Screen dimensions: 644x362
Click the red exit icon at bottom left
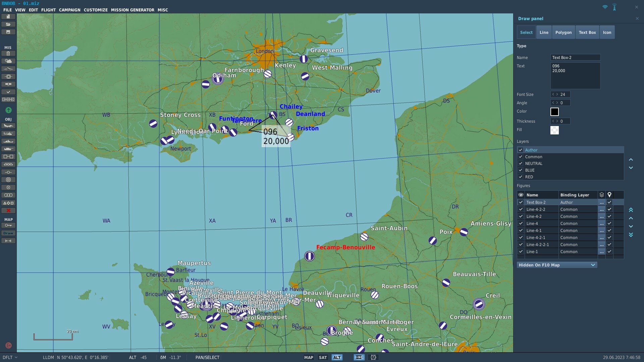(x=9, y=345)
